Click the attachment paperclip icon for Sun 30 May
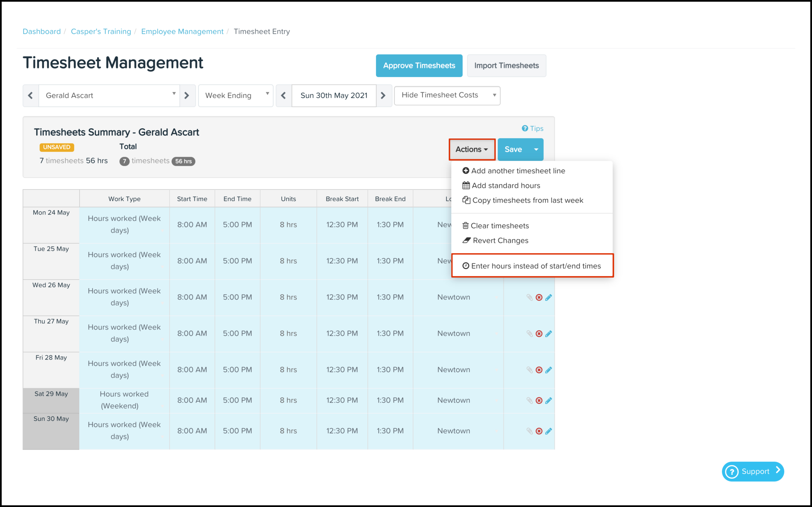This screenshot has height=507, width=812. point(529,431)
